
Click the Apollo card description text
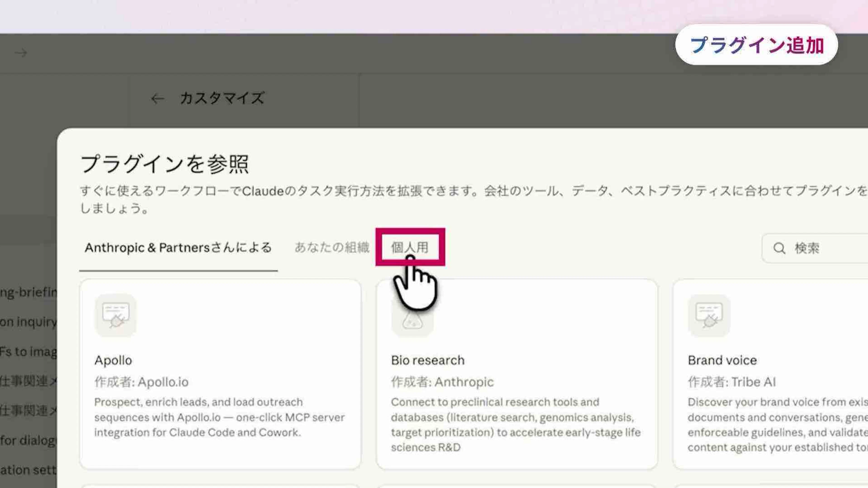point(219,417)
